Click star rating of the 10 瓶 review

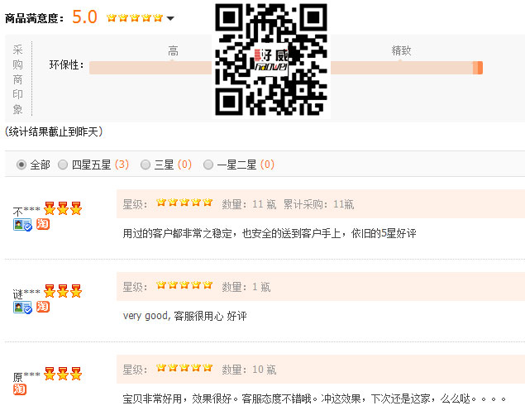(184, 368)
